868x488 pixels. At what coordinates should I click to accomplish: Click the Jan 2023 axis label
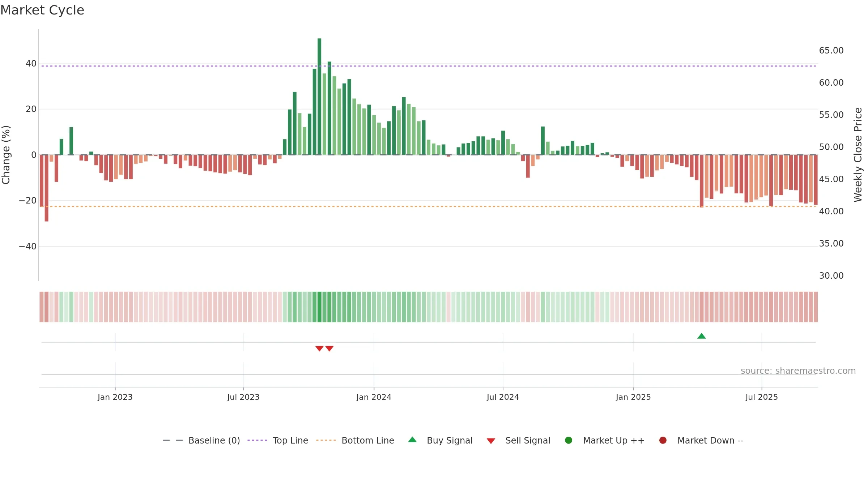click(115, 397)
